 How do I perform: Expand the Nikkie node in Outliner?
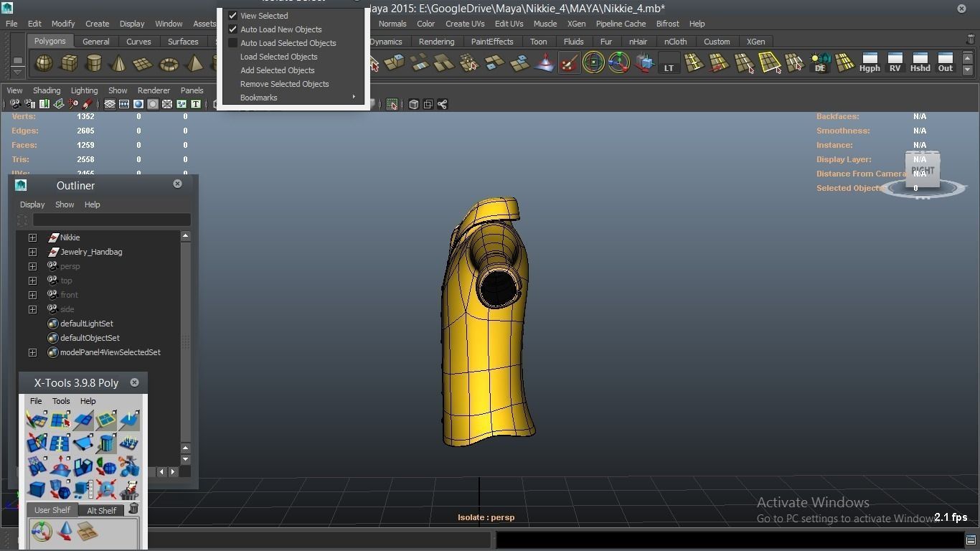pos(32,237)
